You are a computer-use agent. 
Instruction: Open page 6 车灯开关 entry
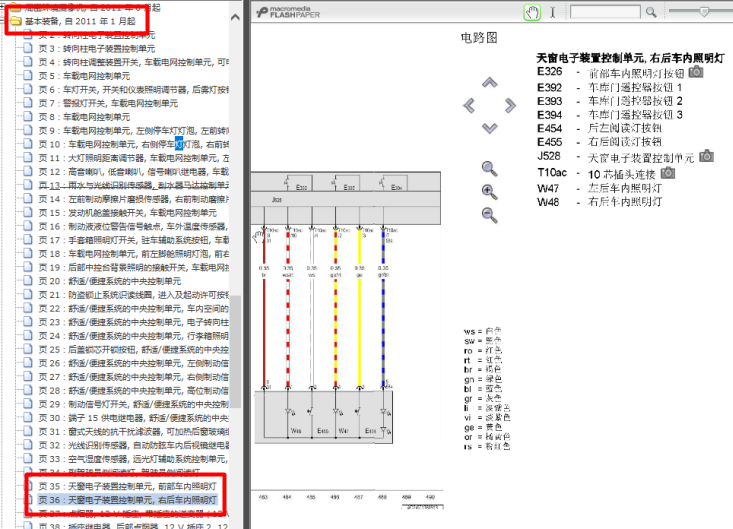[x=133, y=89]
